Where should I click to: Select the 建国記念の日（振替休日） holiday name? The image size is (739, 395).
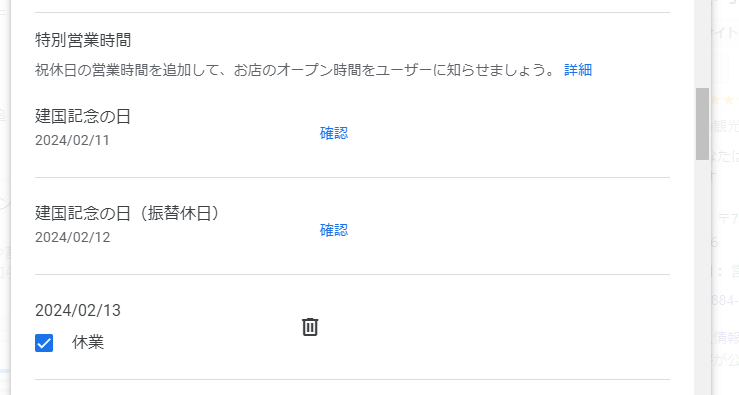point(127,213)
